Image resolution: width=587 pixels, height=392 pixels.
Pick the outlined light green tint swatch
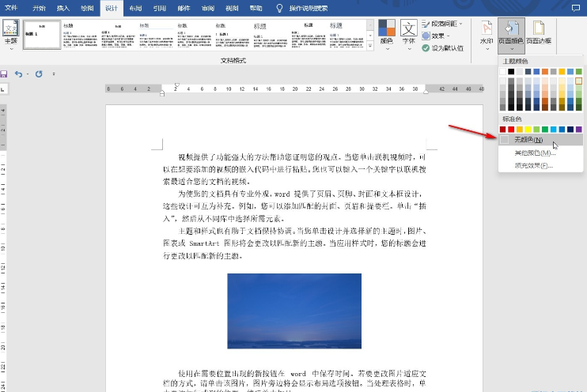click(x=579, y=81)
